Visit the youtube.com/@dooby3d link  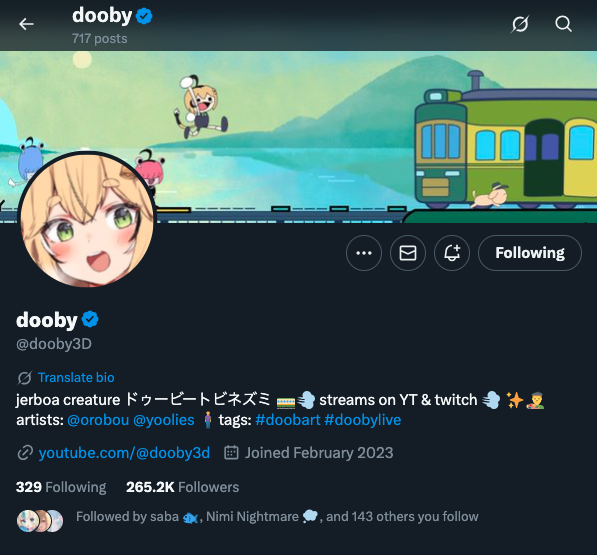(x=124, y=453)
